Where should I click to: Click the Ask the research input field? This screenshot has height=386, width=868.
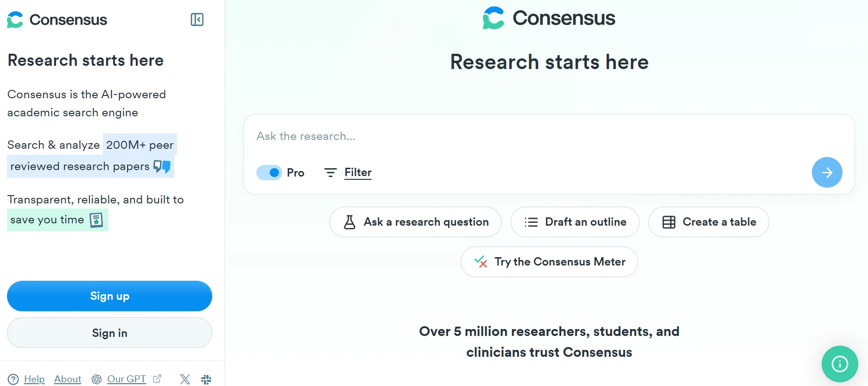click(x=510, y=136)
